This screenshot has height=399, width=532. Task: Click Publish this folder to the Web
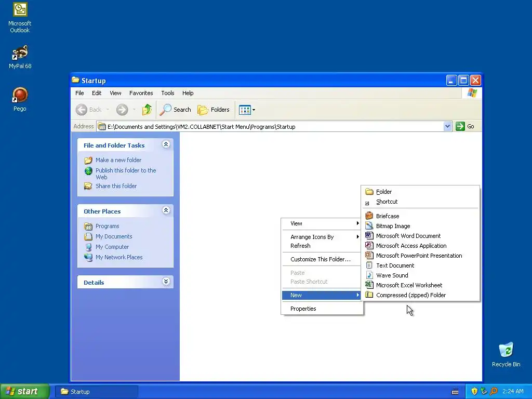point(126,174)
